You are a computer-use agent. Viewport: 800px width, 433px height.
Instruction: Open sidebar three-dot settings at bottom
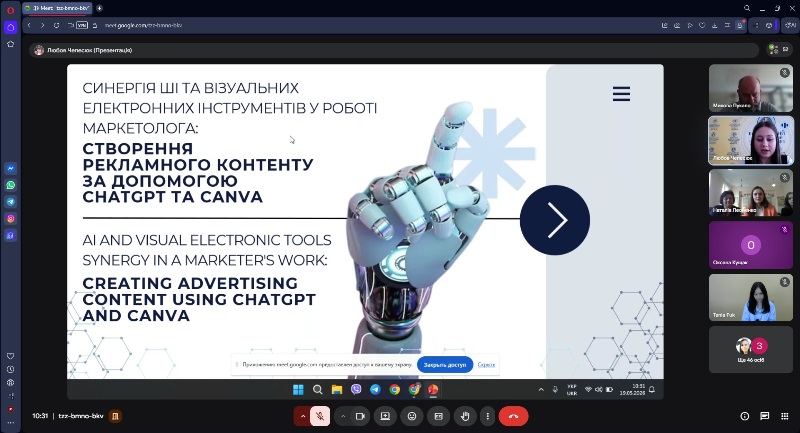[10, 423]
